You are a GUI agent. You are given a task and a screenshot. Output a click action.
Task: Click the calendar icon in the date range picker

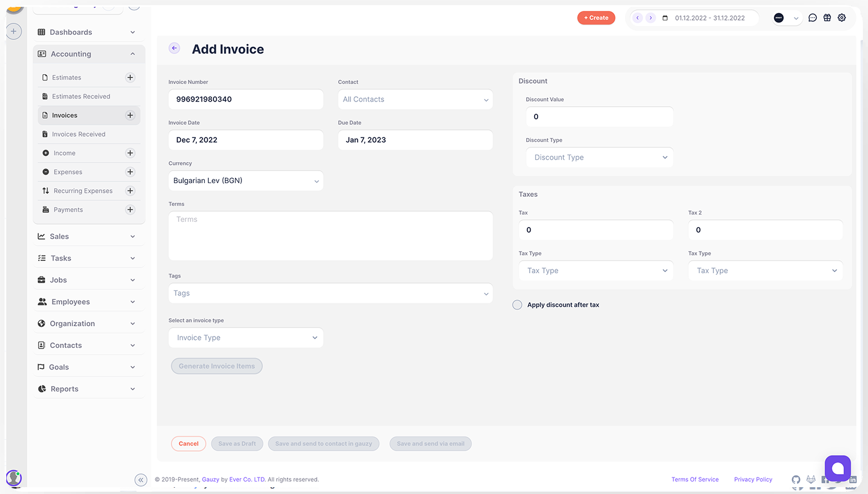point(665,18)
